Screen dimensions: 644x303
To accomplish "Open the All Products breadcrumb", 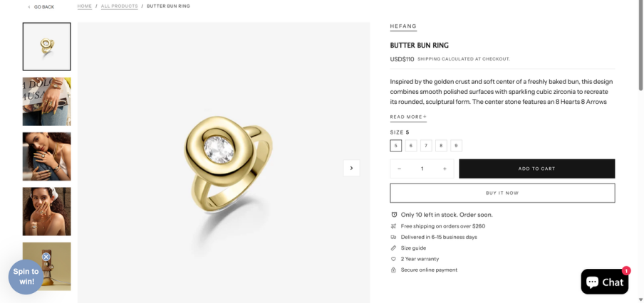I will [x=119, y=6].
